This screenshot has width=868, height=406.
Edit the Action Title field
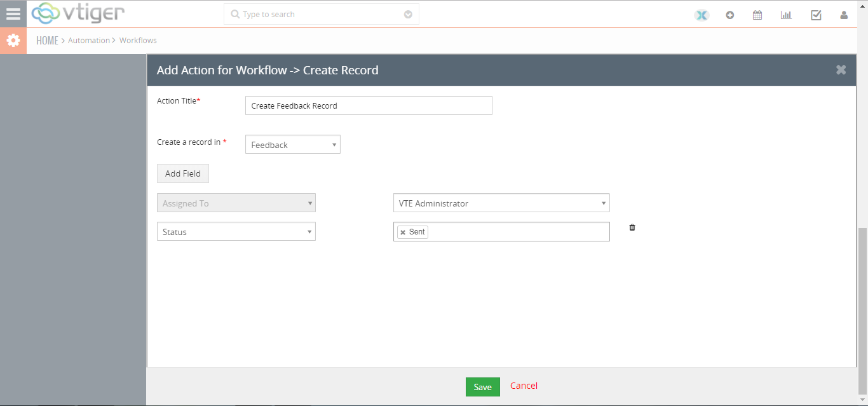(x=369, y=105)
